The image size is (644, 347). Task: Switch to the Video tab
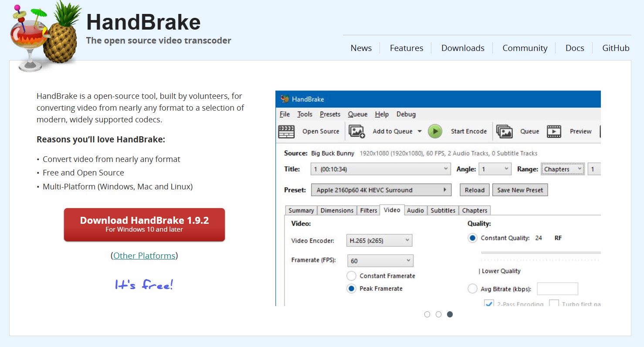point(392,210)
